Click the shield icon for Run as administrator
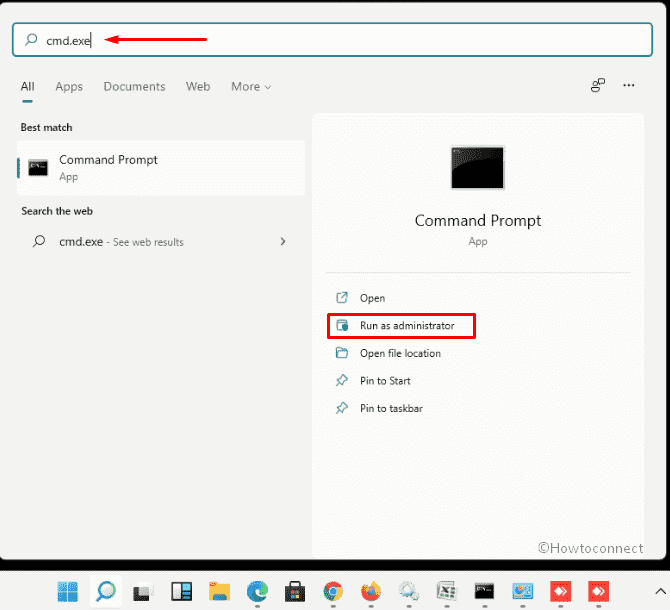 (x=342, y=326)
